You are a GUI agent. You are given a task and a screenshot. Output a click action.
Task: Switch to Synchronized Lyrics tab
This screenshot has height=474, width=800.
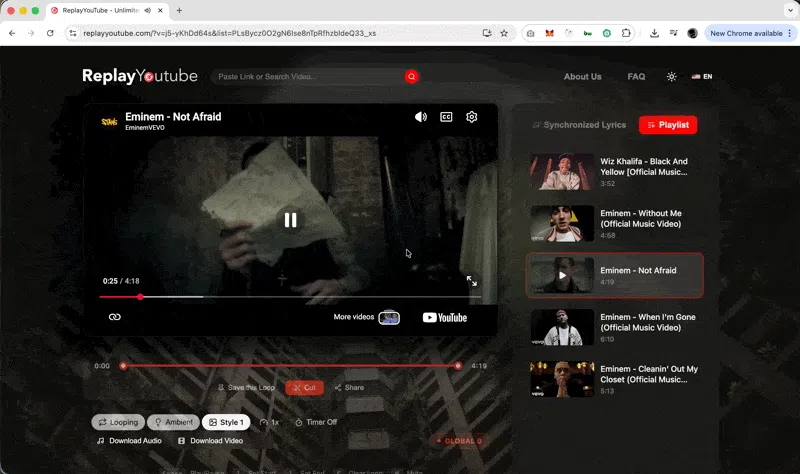[579, 125]
